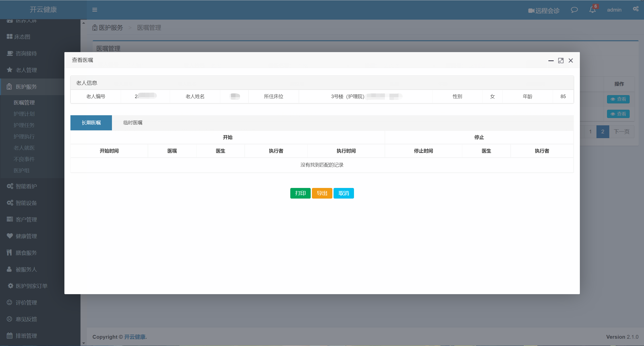Click the 老人管理 star icon
The height and width of the screenshot is (346, 644).
[10, 70]
